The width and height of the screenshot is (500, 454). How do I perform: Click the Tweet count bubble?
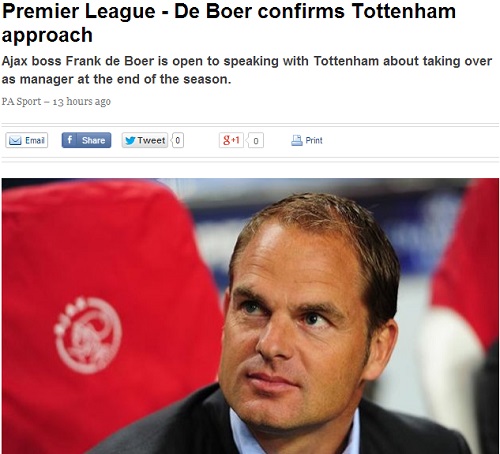[x=177, y=140]
